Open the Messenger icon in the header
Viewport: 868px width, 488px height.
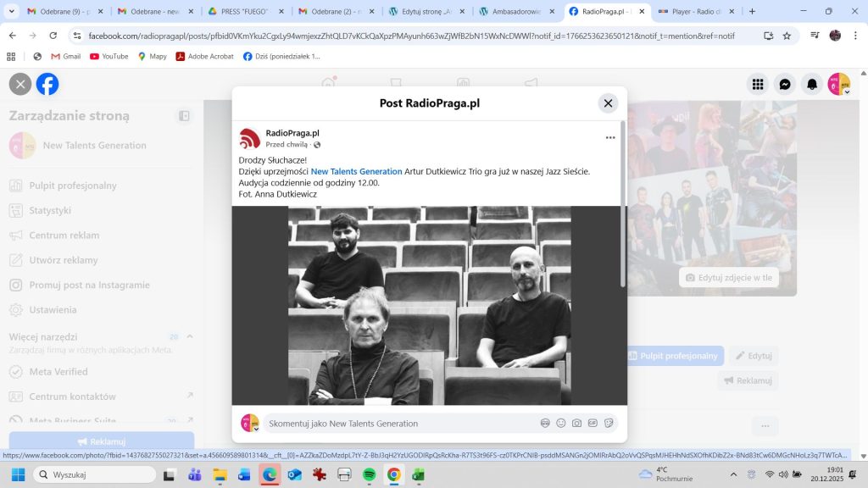click(x=785, y=84)
